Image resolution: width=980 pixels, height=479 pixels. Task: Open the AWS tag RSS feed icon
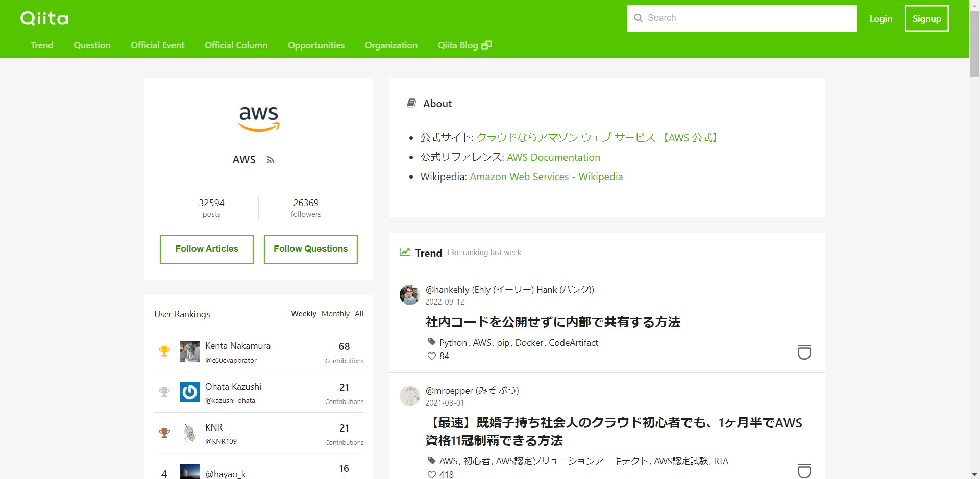coord(271,160)
